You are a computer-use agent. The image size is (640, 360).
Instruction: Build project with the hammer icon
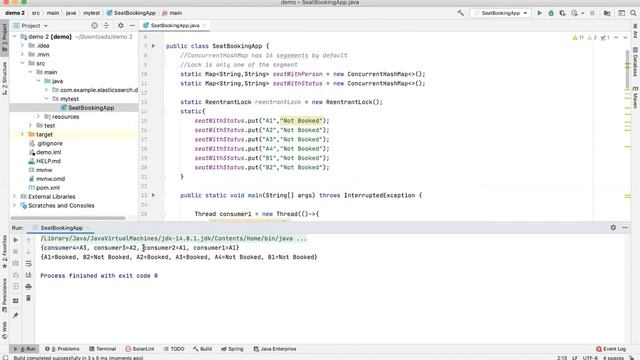(x=460, y=13)
